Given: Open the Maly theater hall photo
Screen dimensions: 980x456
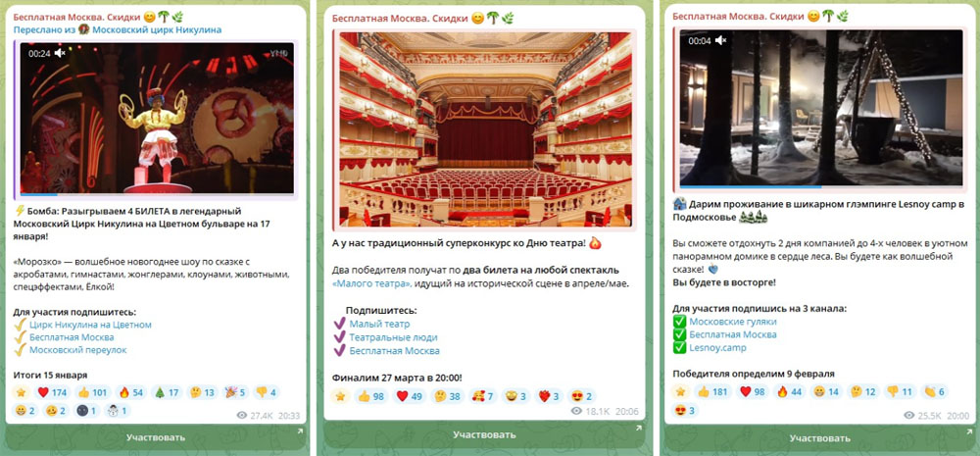Looking at the screenshot, I should click(x=485, y=128).
